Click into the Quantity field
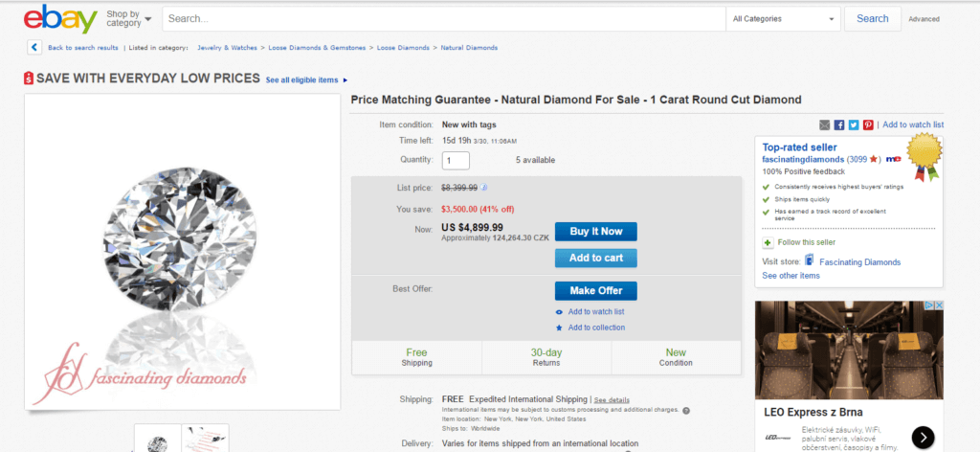 (456, 161)
